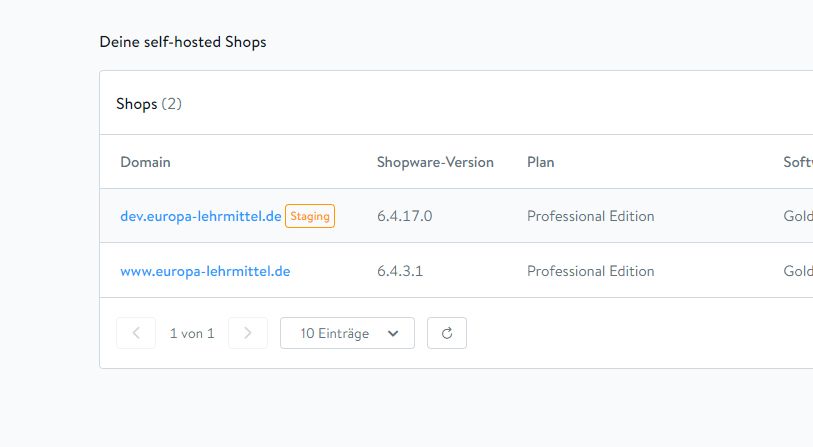This screenshot has width=813, height=447.
Task: Click the "1 von 1" page indicator
Action: 192,333
